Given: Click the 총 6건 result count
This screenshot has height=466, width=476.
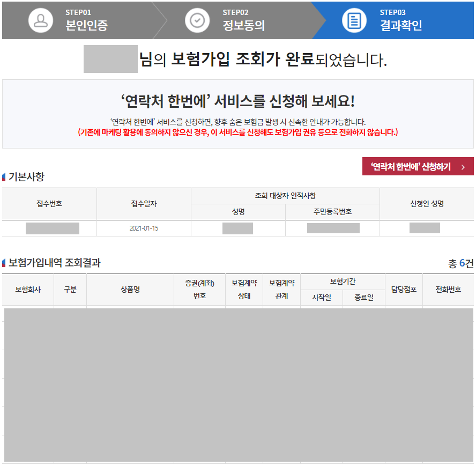Looking at the screenshot, I should tap(461, 263).
